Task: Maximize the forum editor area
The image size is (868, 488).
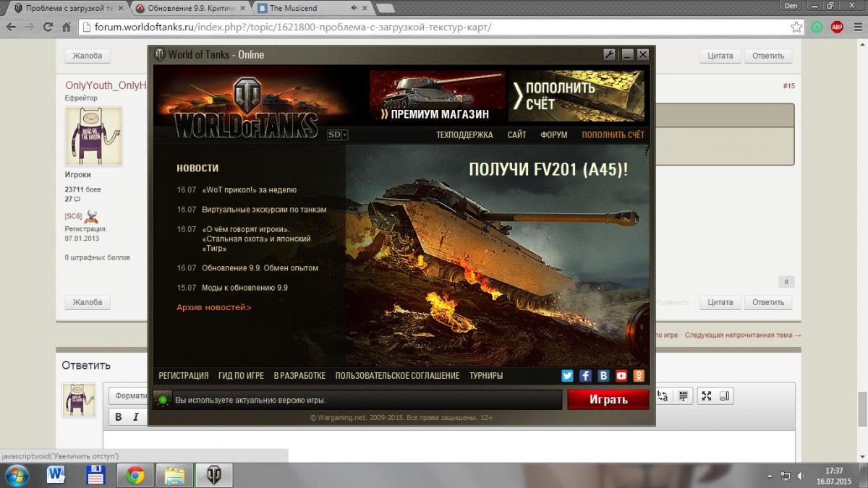Action: pyautogui.click(x=707, y=395)
